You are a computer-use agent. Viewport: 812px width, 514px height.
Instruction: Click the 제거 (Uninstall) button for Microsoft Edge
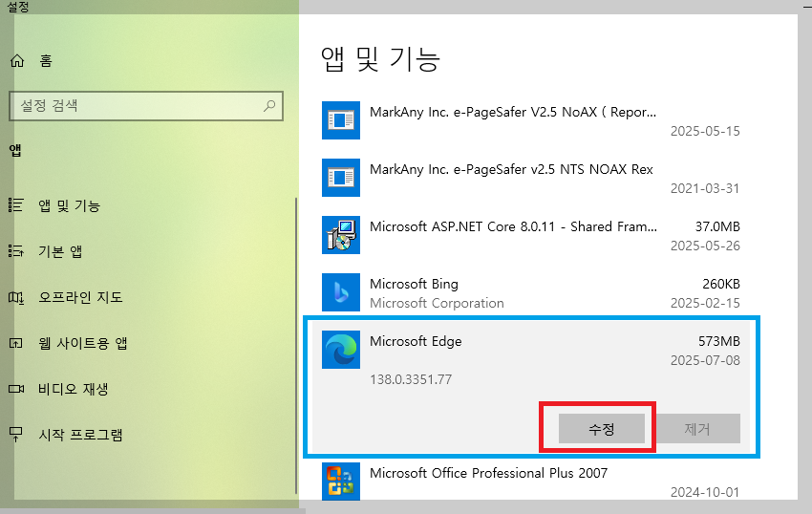[697, 429]
